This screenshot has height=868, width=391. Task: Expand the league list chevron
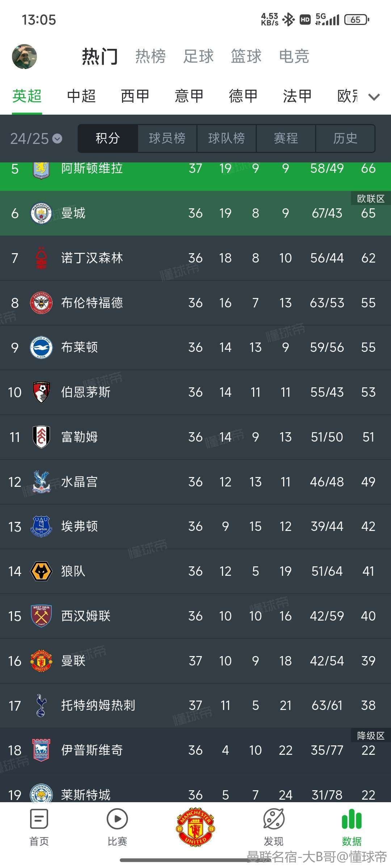[374, 97]
